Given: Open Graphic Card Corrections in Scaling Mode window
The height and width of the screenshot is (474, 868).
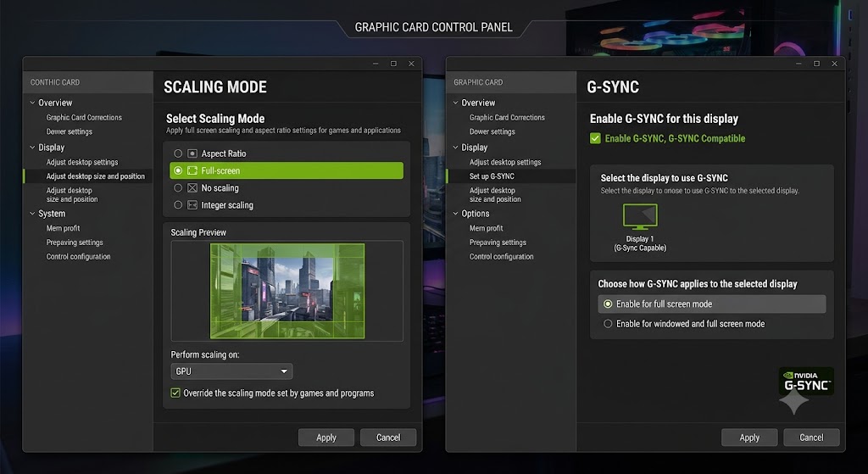Looking at the screenshot, I should [84, 117].
